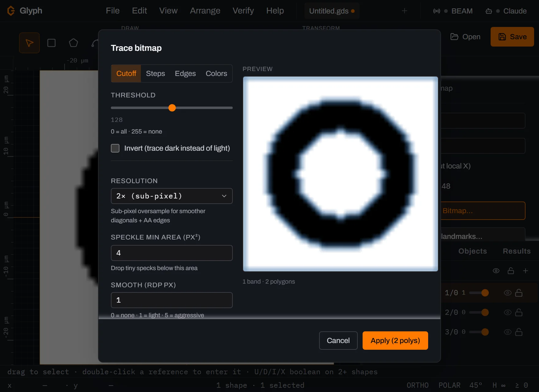The width and height of the screenshot is (539, 392).
Task: Click the Threshold slider handle
Action: 172,108
